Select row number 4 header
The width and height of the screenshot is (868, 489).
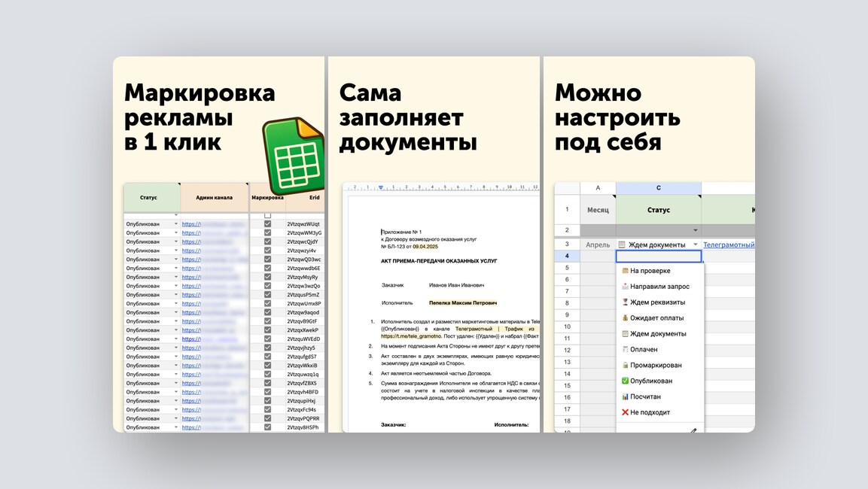pyautogui.click(x=567, y=256)
